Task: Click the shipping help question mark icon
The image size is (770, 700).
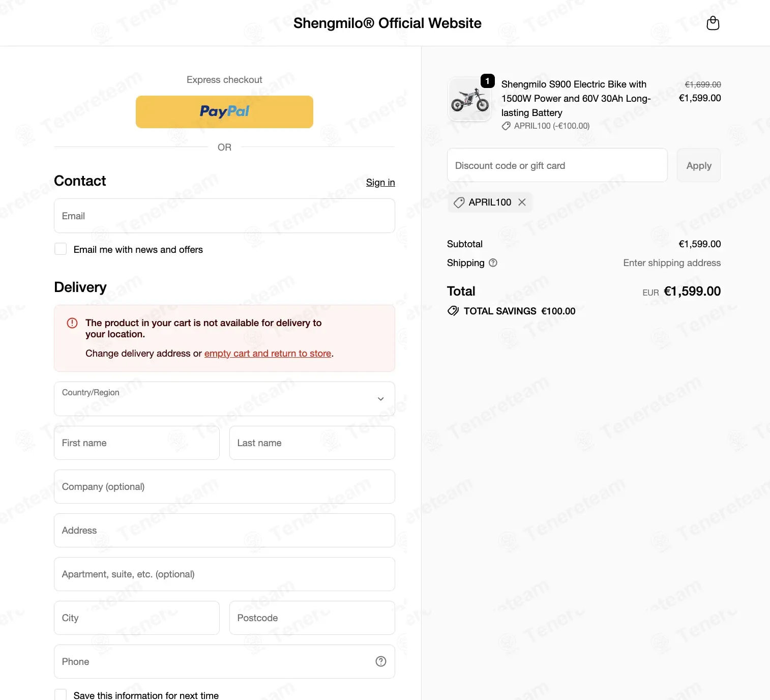Action: click(x=493, y=262)
